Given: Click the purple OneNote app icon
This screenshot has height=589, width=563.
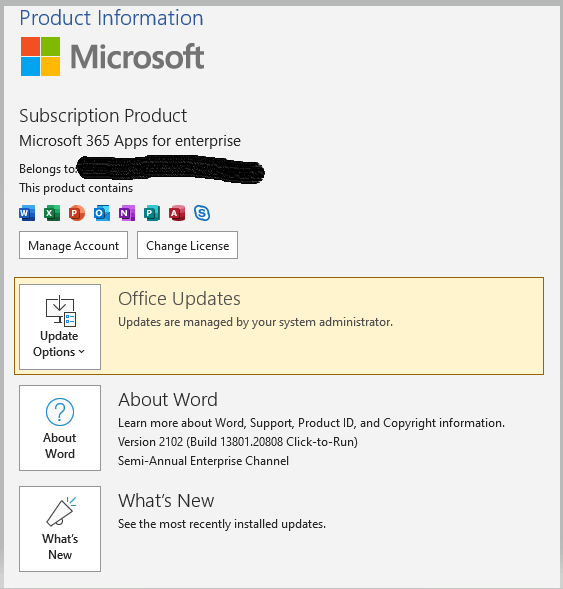Looking at the screenshot, I should click(x=127, y=213).
